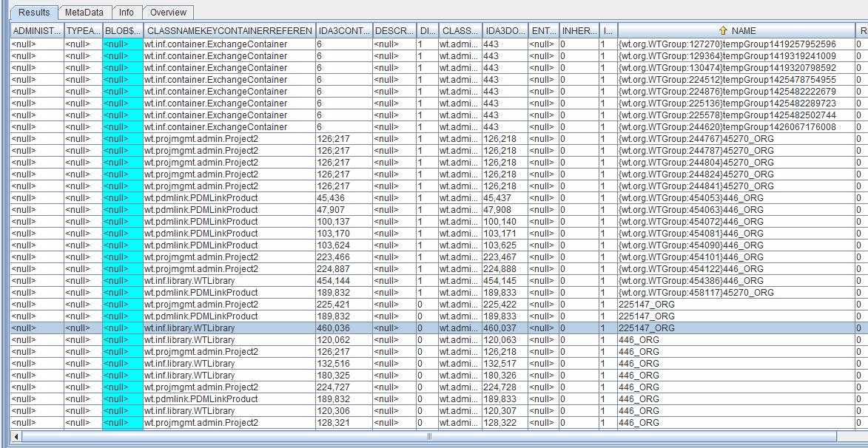Screen dimensions: 868x448
Task: Click the tempGroup1425482222679 name cell
Action: click(736, 91)
